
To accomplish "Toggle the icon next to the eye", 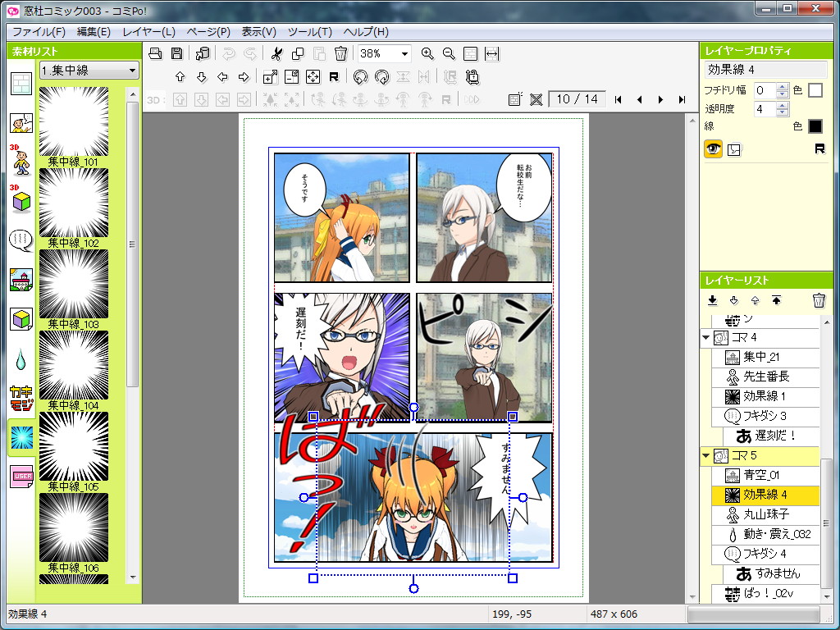I will point(734,149).
